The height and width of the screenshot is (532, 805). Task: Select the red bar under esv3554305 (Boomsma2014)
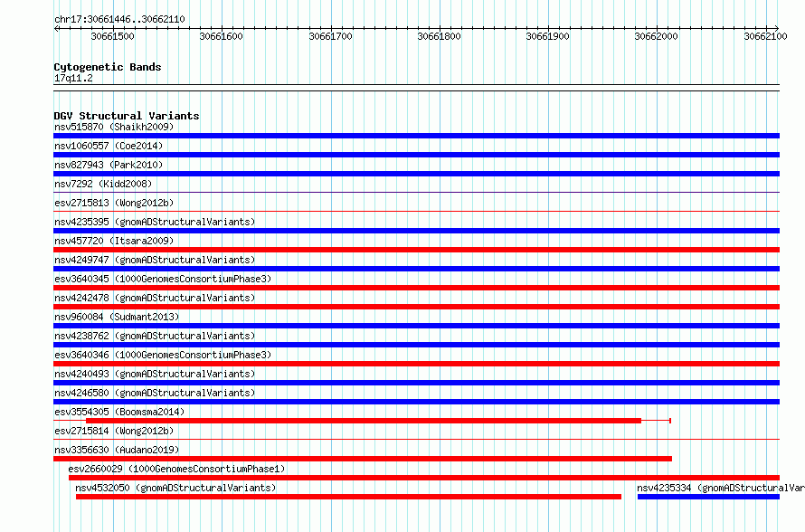(364, 421)
